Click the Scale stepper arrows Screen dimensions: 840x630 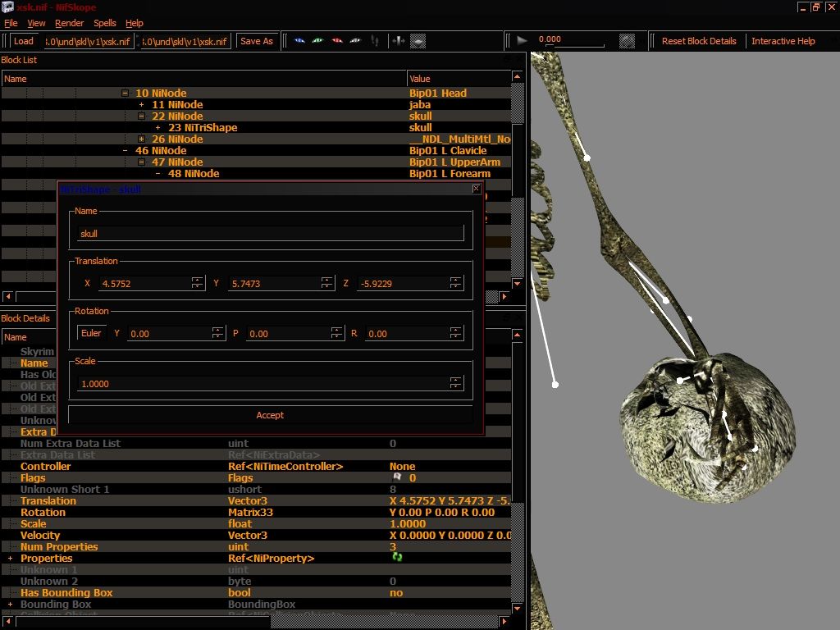tap(455, 383)
